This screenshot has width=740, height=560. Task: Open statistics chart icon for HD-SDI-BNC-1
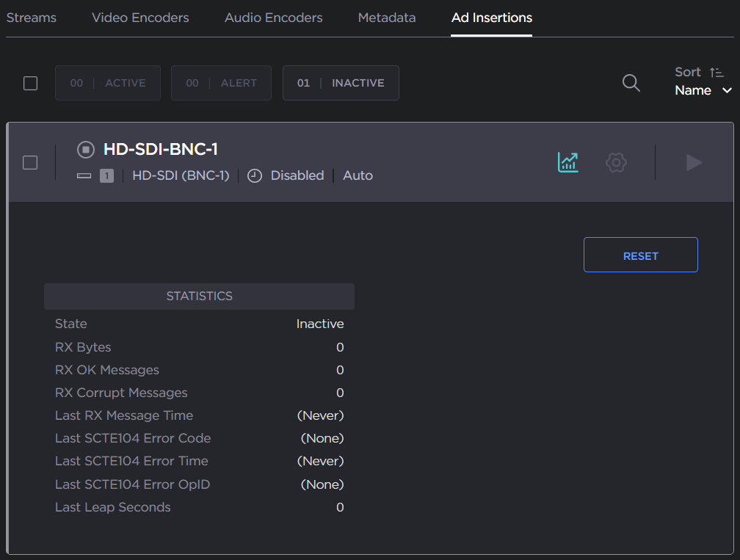567,162
